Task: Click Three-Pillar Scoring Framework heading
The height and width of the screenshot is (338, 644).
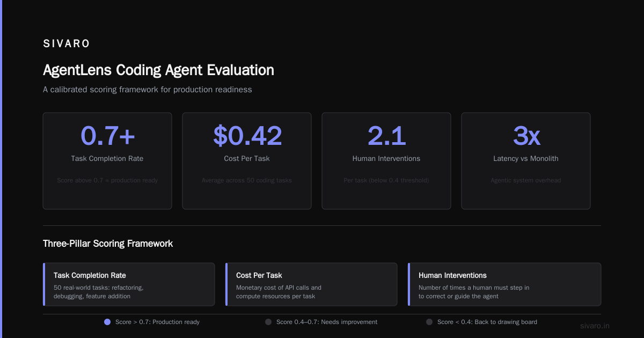Action: coord(108,244)
